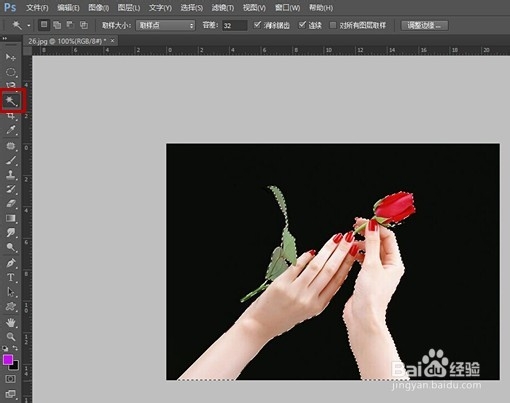Enable sample all layers (对所有图层取样) checkbox
The width and height of the screenshot is (510, 403).
(333, 25)
